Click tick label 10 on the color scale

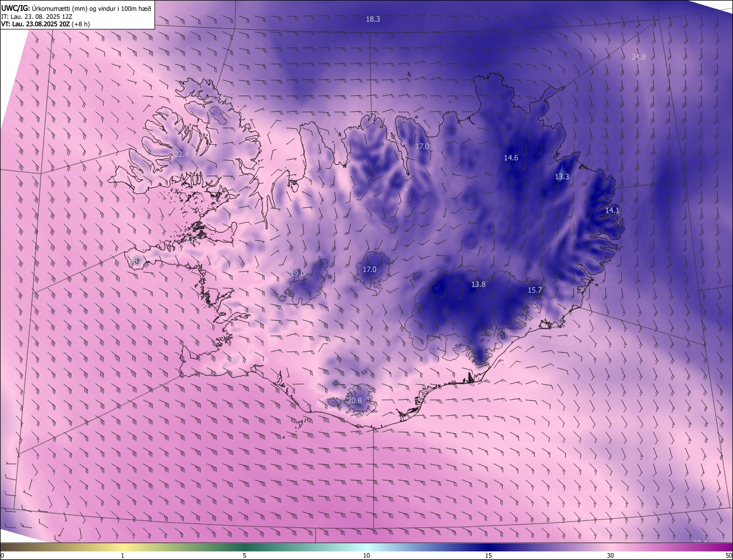(366, 555)
